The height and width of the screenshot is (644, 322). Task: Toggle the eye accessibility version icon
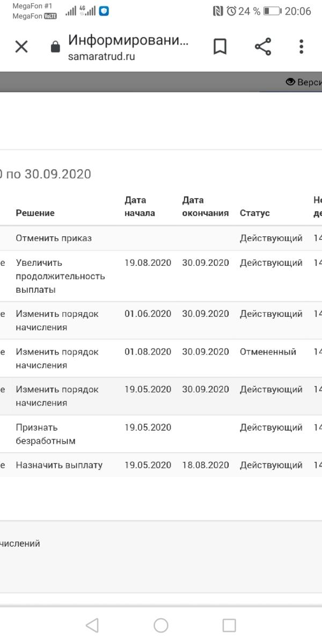pos(291,82)
